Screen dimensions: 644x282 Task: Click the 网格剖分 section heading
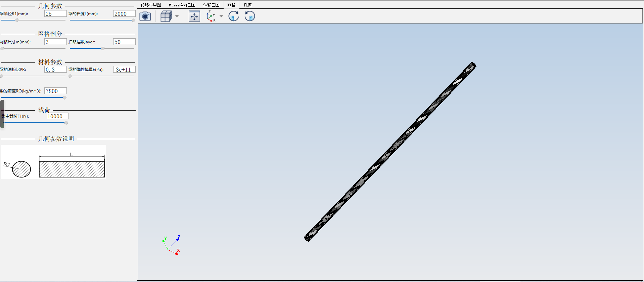pos(50,34)
